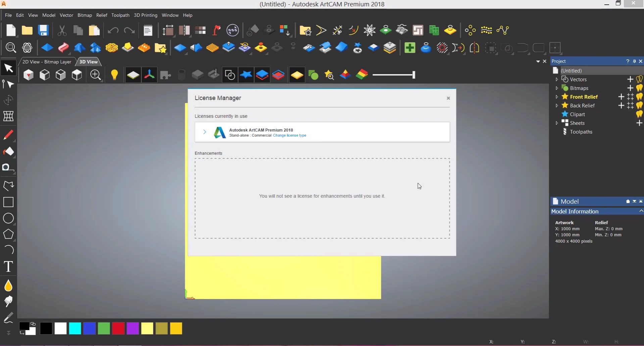
Task: Click the Paste clipboard icon
Action: (x=94, y=30)
